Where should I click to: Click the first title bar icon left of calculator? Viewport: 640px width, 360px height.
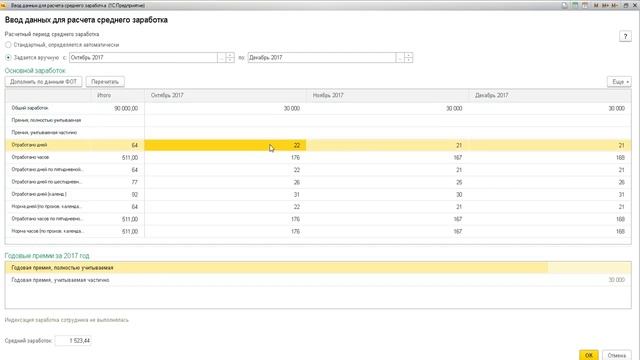(x=564, y=5)
